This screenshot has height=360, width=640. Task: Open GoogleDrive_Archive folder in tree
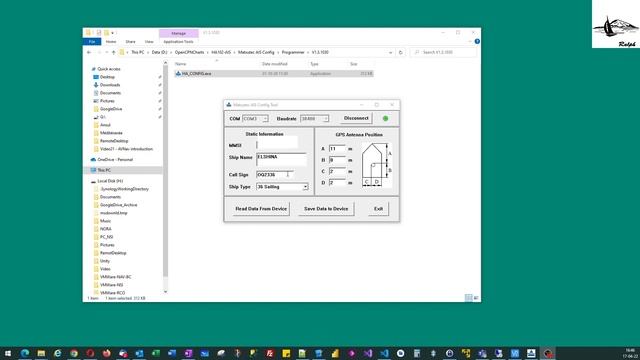pos(118,205)
